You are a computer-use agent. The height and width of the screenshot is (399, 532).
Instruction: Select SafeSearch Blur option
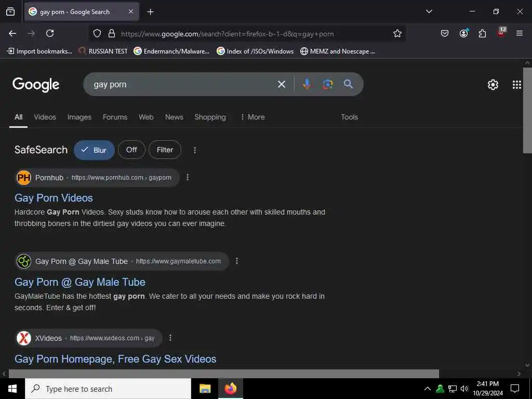pos(94,150)
